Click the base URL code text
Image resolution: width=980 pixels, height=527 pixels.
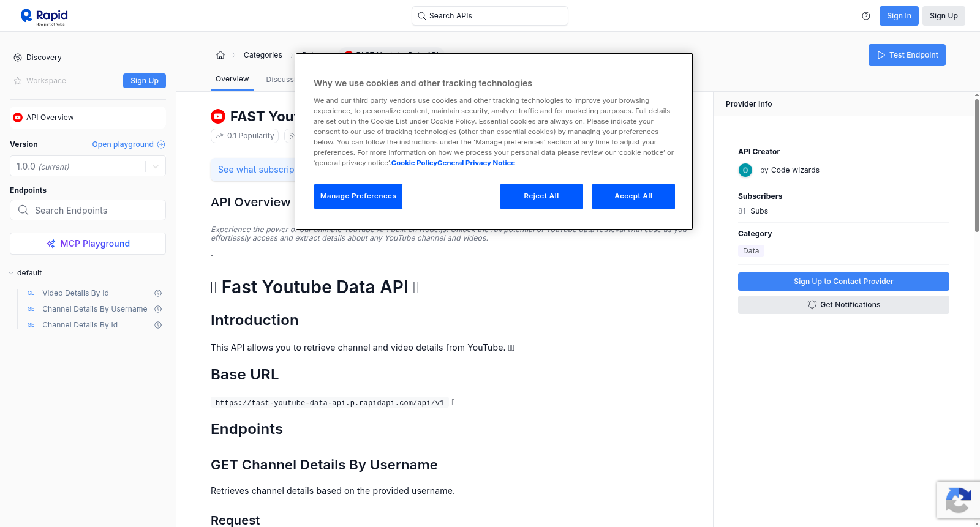330,403
